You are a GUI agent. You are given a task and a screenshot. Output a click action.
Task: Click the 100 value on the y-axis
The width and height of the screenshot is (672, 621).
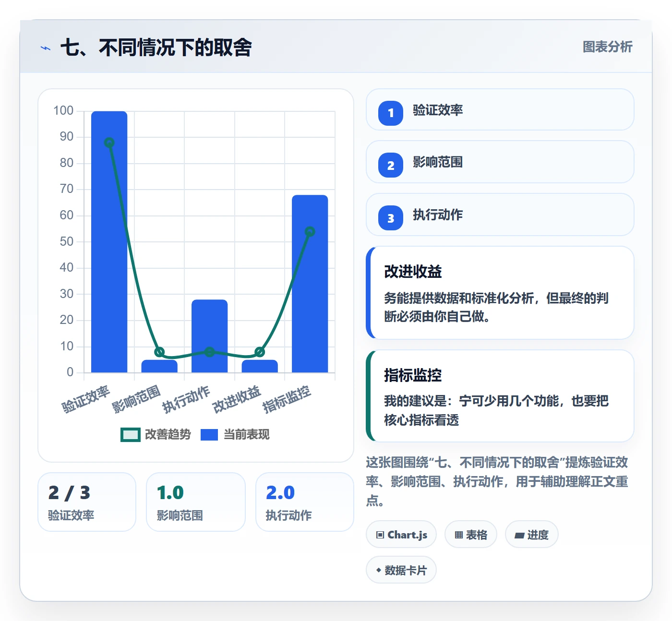(63, 111)
